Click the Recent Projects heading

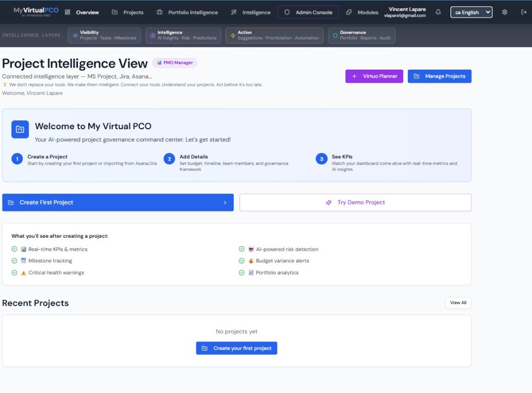[x=35, y=303]
